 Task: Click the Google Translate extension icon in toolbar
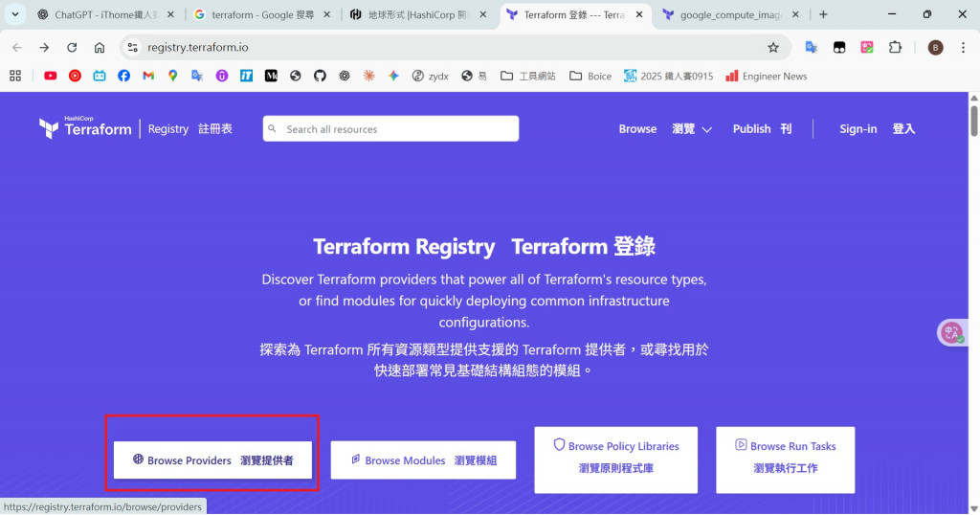(812, 48)
